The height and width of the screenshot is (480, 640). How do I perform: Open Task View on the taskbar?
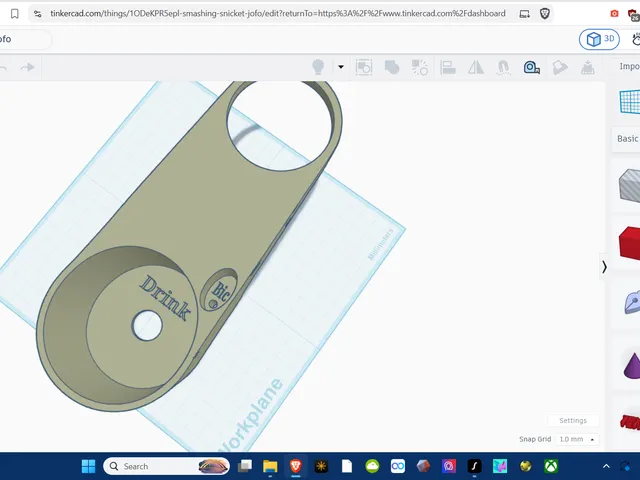pos(245,466)
